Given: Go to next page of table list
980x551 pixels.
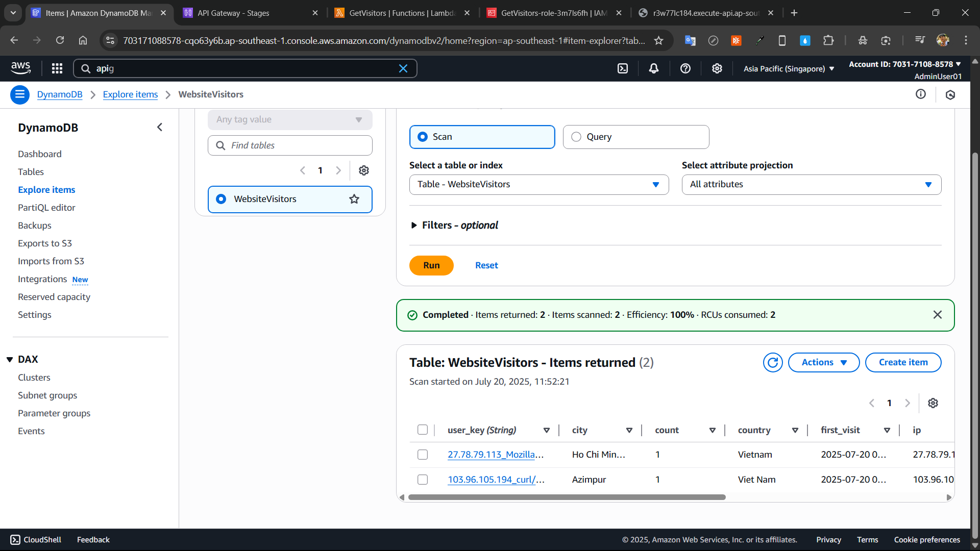Looking at the screenshot, I should (338, 170).
